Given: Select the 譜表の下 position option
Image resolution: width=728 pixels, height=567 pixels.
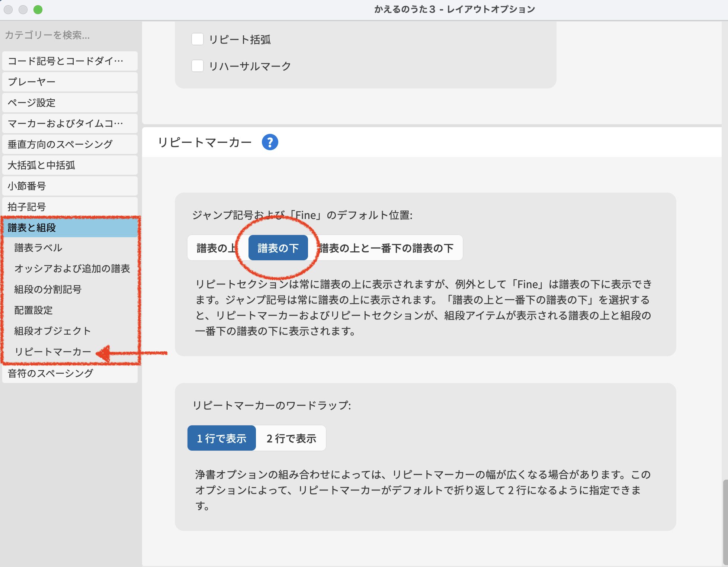Looking at the screenshot, I should tap(278, 248).
